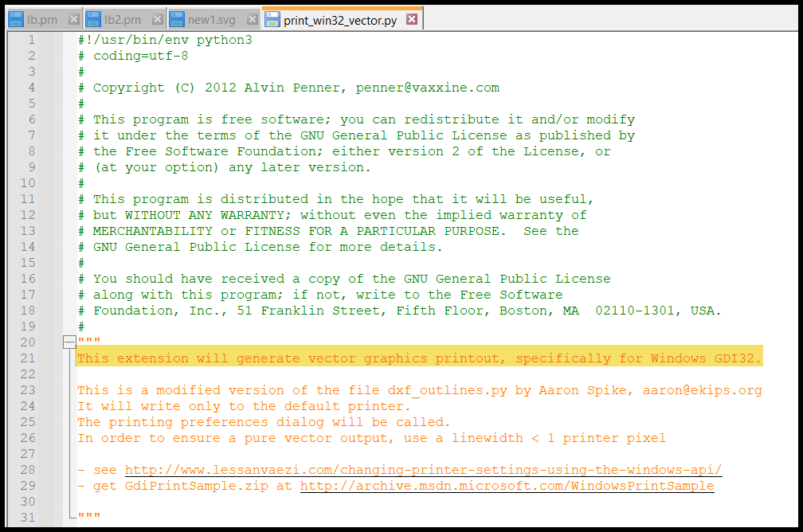Click line number 21 in the margin

(x=30, y=358)
